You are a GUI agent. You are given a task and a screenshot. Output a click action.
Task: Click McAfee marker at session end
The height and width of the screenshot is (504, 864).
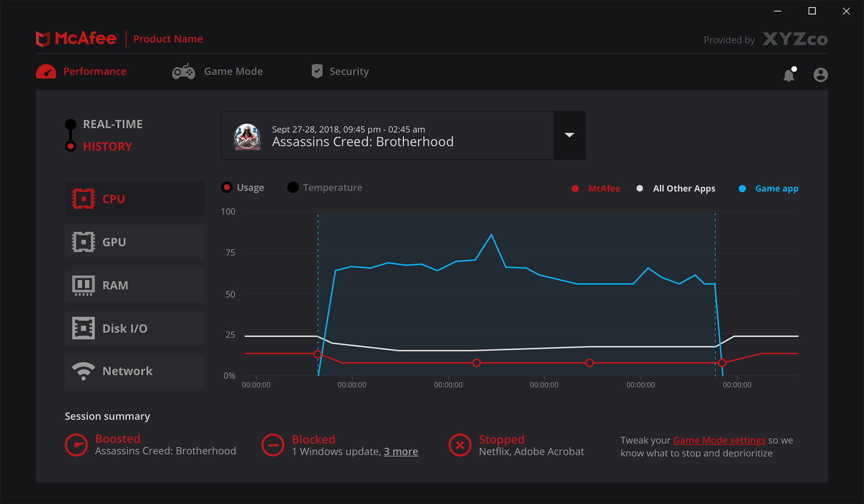[x=722, y=363]
